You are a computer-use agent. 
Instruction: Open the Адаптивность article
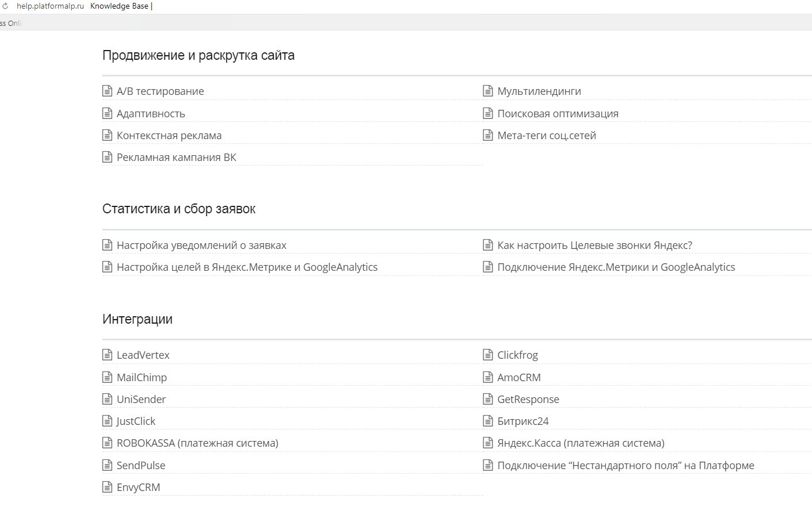coord(151,113)
